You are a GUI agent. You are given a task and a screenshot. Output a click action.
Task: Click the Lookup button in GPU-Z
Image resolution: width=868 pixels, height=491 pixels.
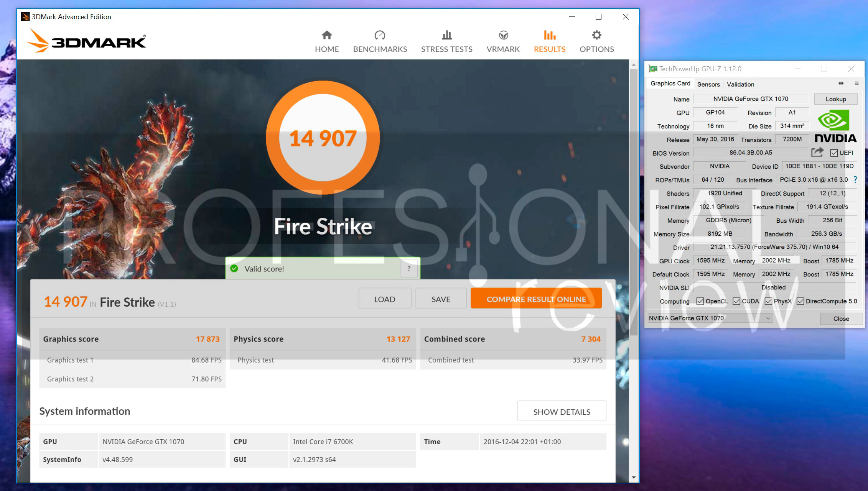(x=836, y=99)
